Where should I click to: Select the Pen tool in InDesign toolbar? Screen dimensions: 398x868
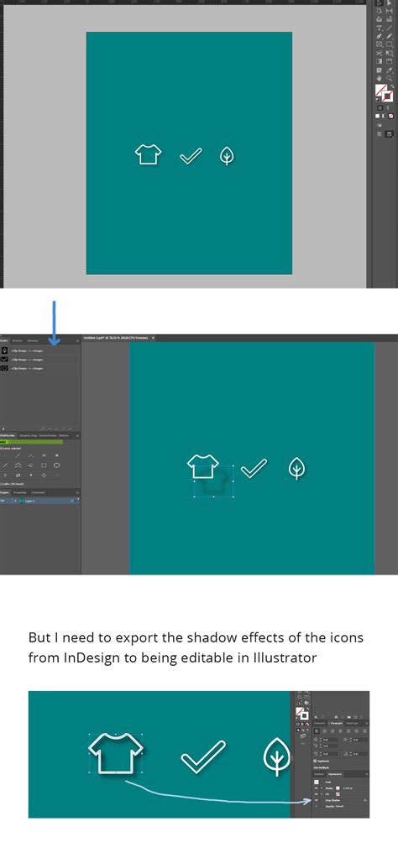click(380, 37)
